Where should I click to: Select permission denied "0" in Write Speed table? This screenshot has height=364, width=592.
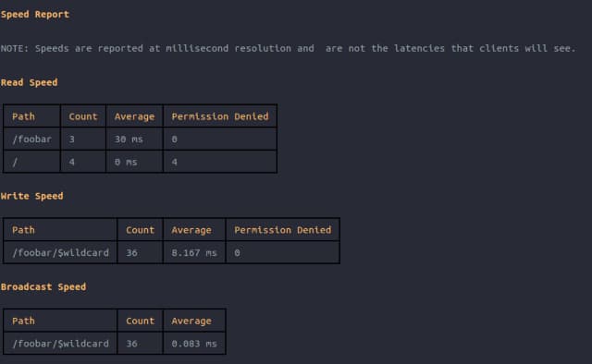283,252
